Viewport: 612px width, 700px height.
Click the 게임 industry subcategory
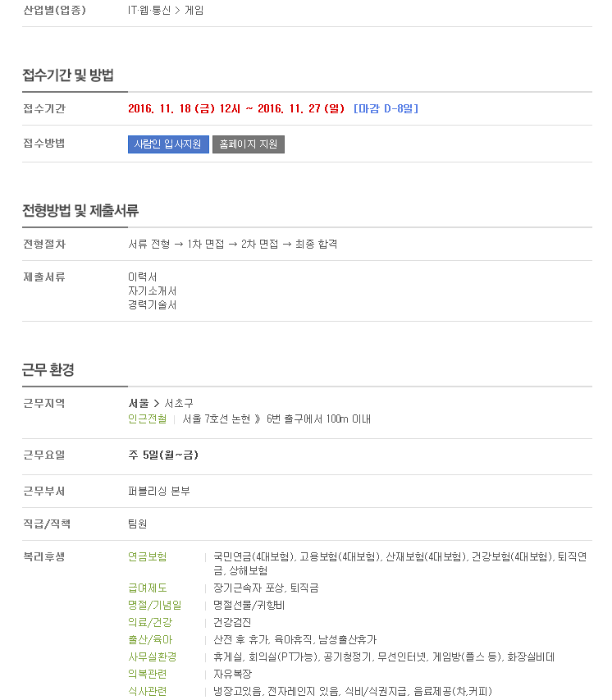pyautogui.click(x=194, y=11)
